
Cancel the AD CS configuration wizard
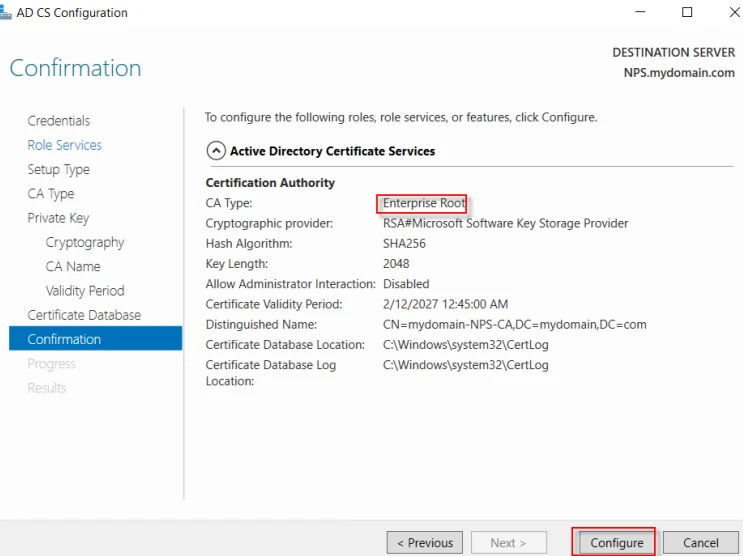[700, 543]
